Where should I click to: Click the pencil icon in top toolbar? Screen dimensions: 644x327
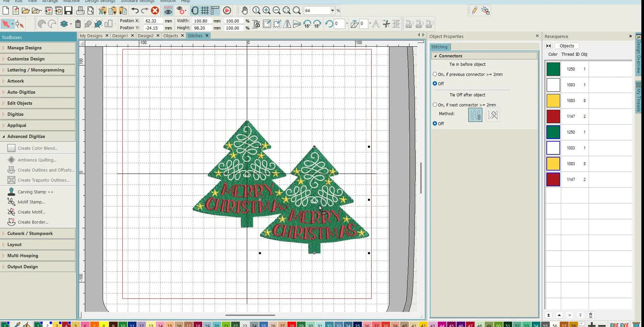tap(475, 11)
